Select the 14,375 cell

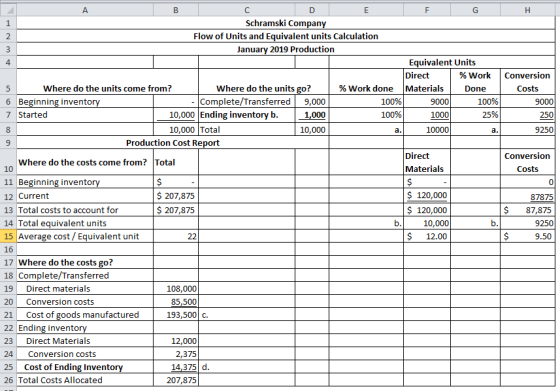click(x=176, y=367)
